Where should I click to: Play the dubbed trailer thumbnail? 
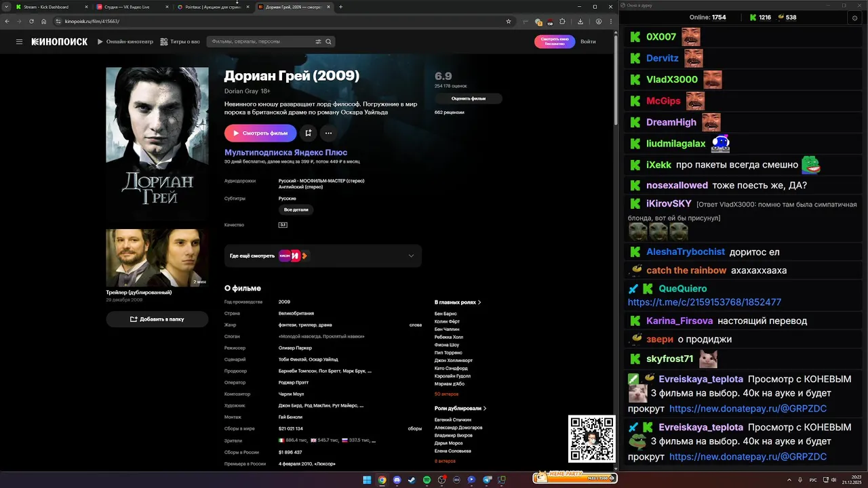coord(157,258)
